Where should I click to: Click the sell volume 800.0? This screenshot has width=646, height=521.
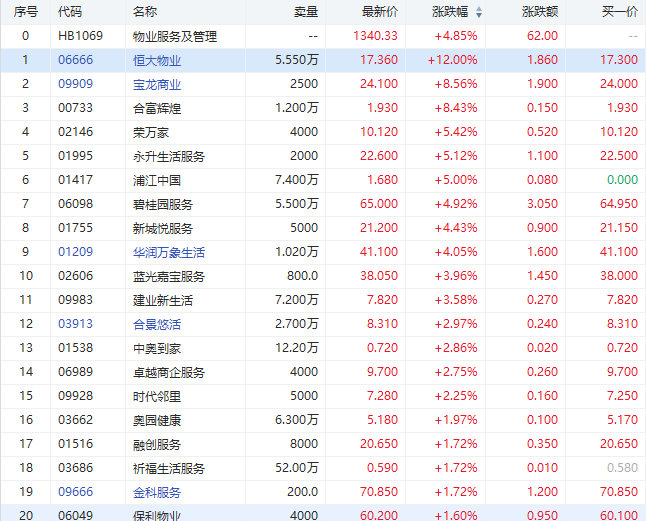[x=302, y=276]
